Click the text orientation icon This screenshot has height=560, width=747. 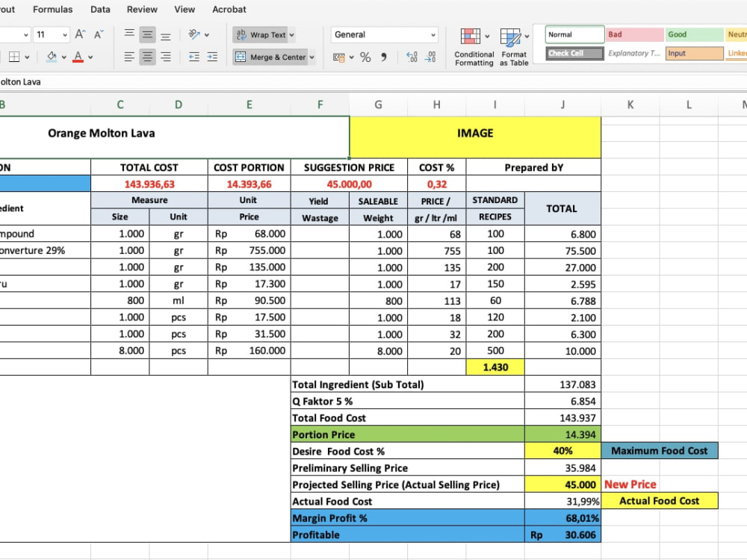point(194,34)
